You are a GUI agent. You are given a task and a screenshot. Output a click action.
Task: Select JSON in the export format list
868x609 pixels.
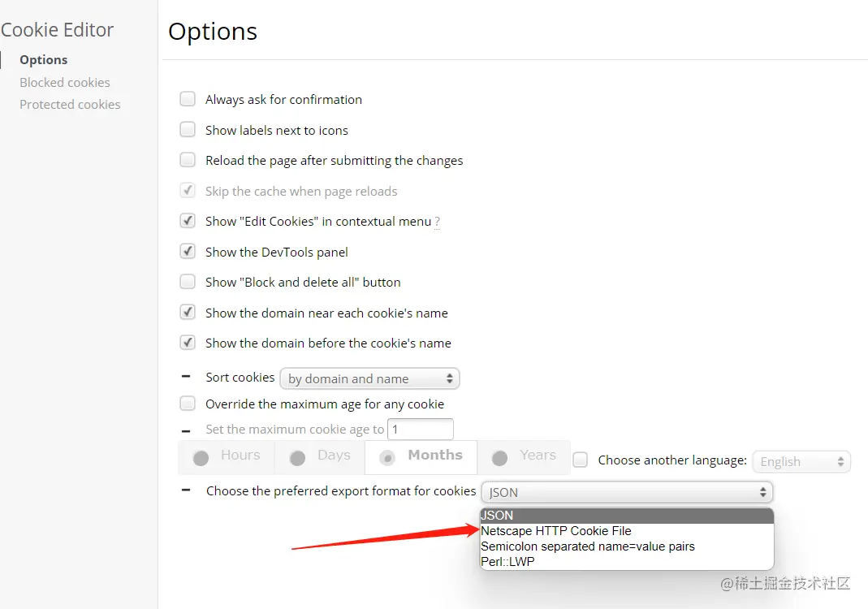tap(627, 516)
